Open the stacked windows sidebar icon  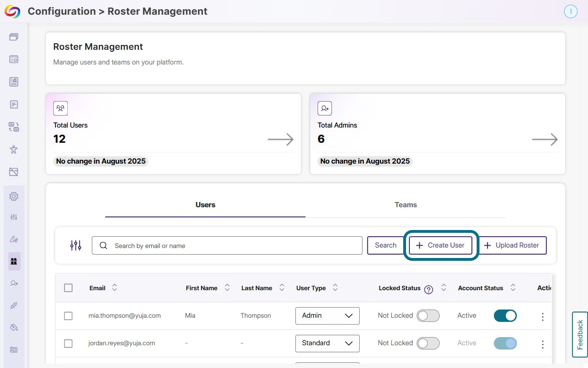point(14,37)
